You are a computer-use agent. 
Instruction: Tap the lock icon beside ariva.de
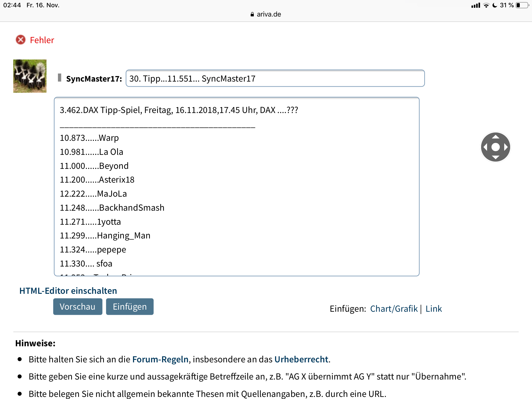[x=252, y=14]
